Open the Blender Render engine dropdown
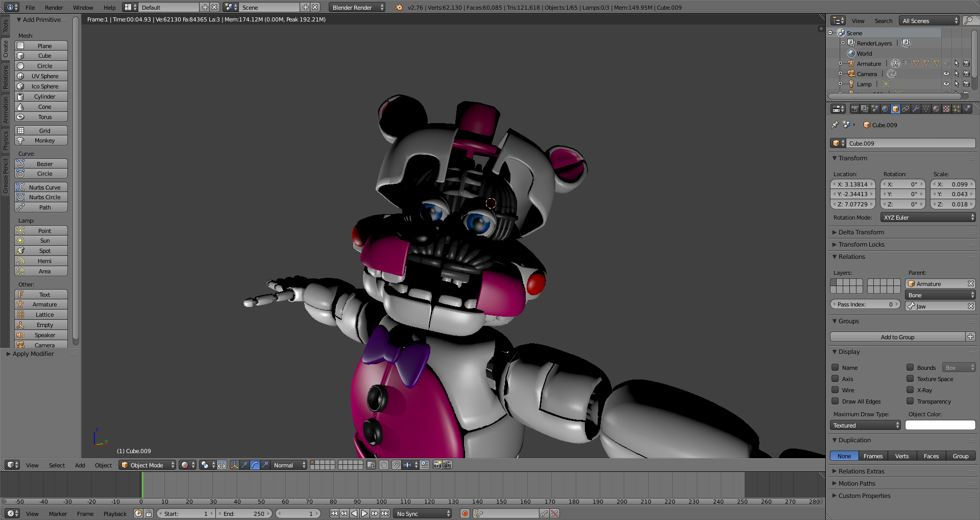980x520 pixels. click(x=357, y=7)
